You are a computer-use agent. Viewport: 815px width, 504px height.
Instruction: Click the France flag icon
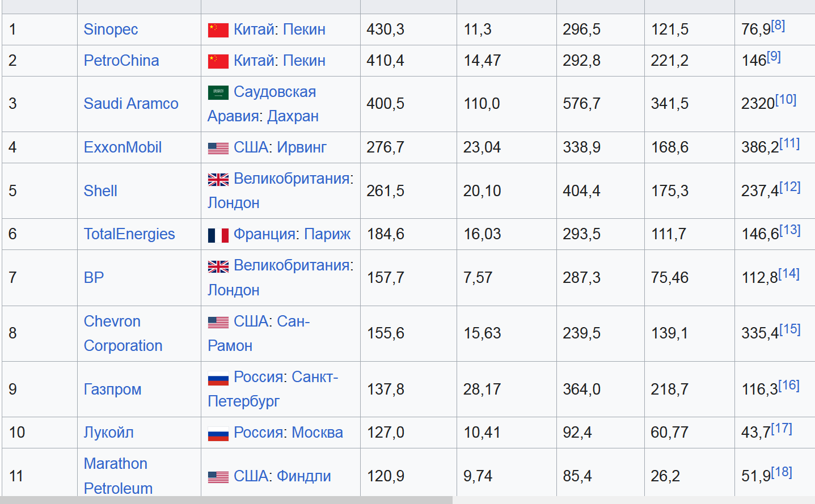(x=218, y=235)
